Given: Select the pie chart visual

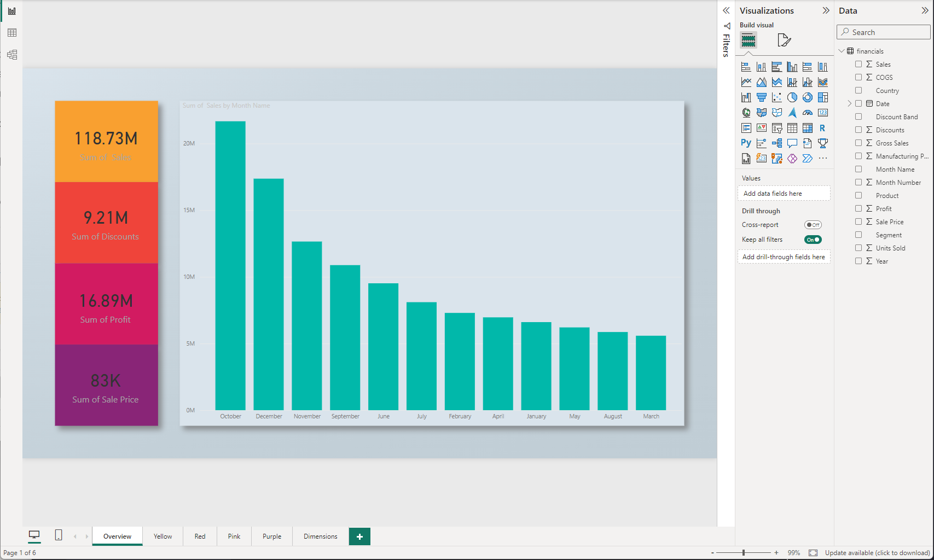Looking at the screenshot, I should coord(792,97).
